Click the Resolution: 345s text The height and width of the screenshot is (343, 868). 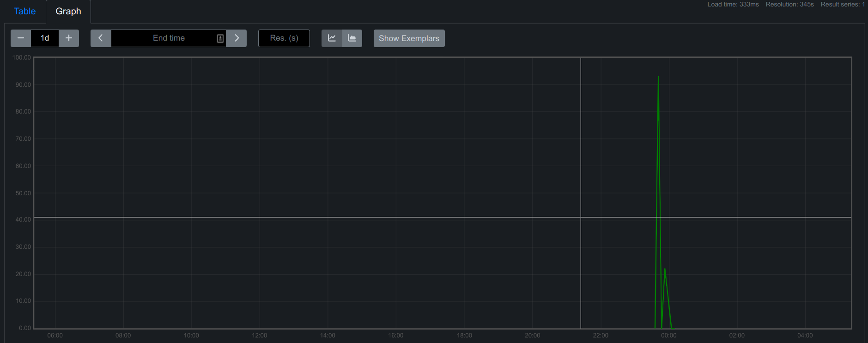tap(790, 4)
